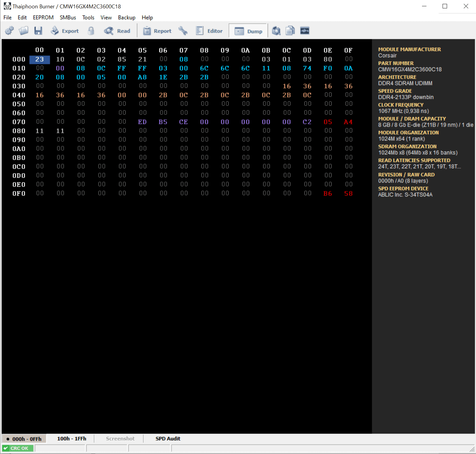Click the copy documents icon
Screen dimensions: 476x454
click(290, 31)
